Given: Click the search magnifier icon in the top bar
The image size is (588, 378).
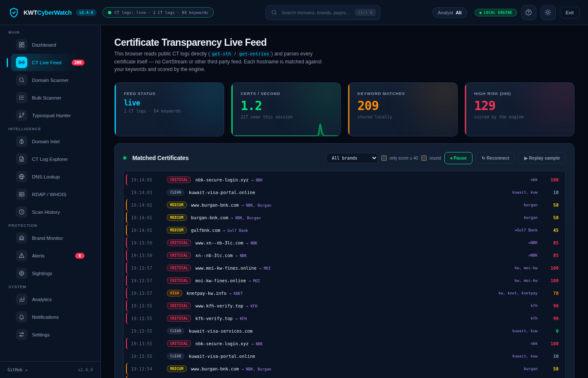Looking at the screenshot, I should click(274, 13).
